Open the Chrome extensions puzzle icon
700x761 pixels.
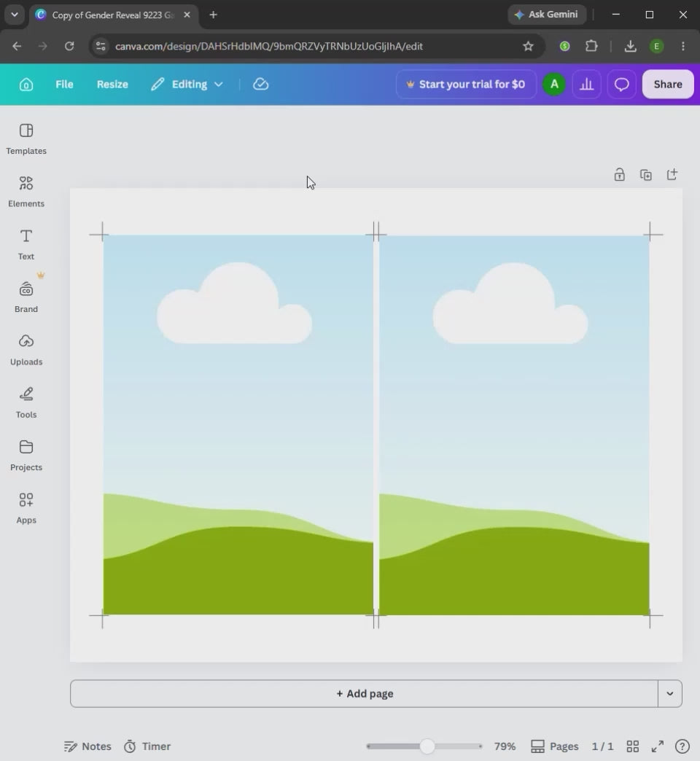coord(591,46)
